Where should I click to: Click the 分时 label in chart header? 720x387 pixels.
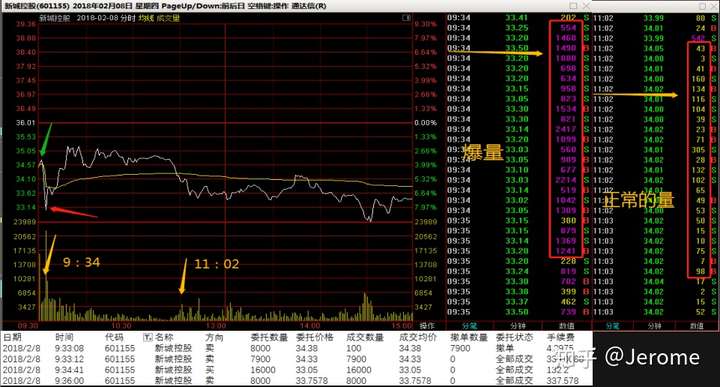tap(128, 18)
